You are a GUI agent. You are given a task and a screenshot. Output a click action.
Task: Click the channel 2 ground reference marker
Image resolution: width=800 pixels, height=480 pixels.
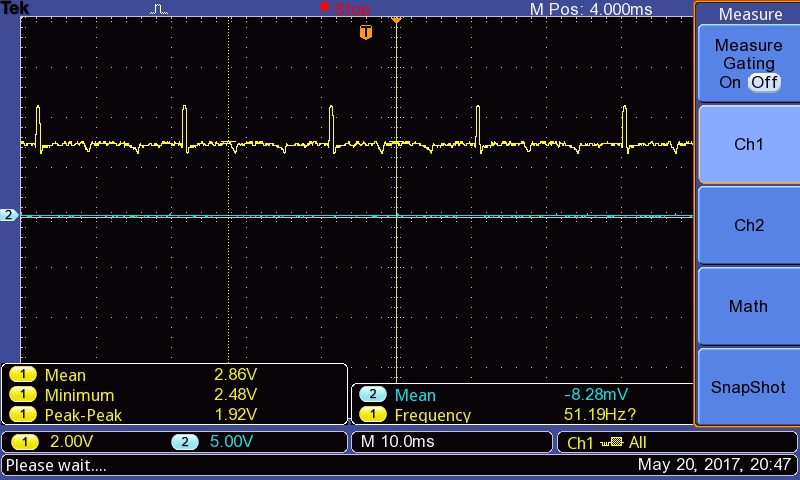pyautogui.click(x=9, y=215)
